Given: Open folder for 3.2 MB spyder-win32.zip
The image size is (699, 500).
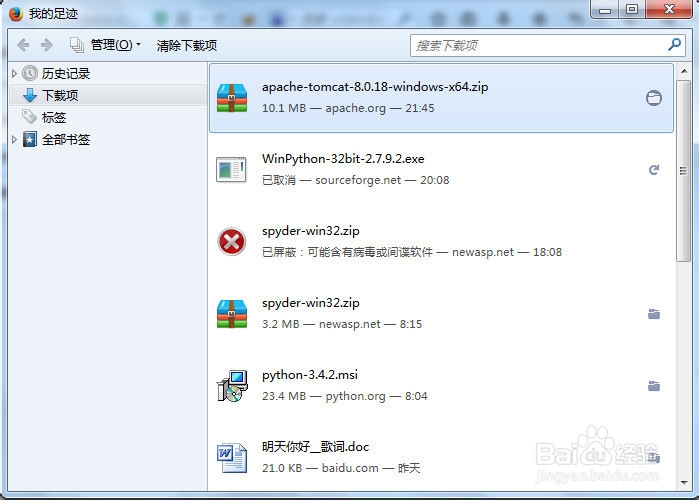Looking at the screenshot, I should [x=654, y=314].
